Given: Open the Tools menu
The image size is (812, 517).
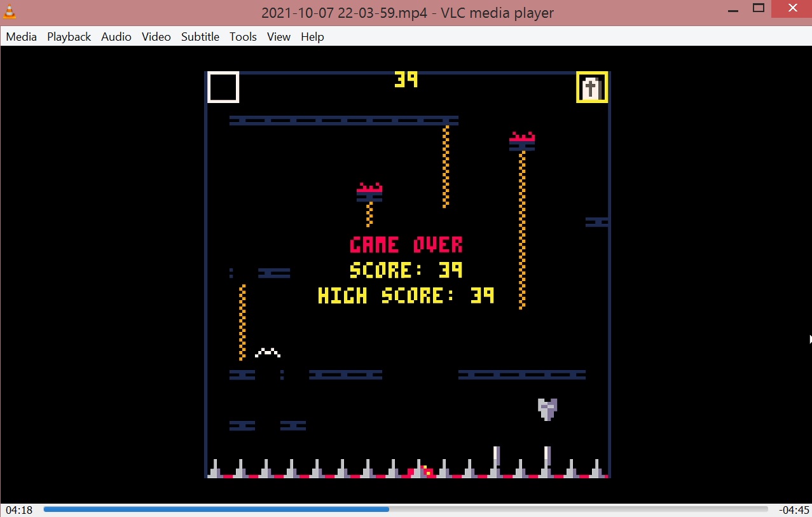Looking at the screenshot, I should pyautogui.click(x=243, y=37).
